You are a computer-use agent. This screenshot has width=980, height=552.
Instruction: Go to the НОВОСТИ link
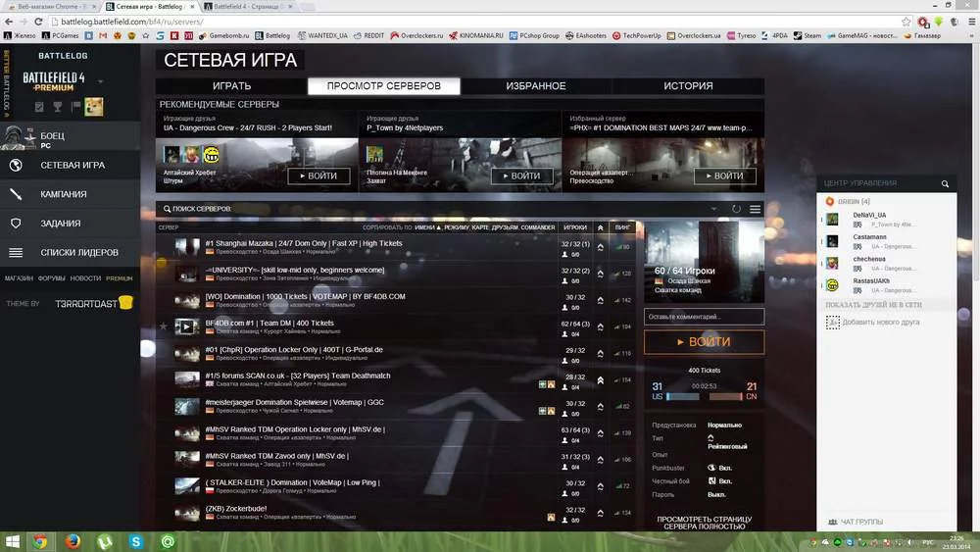pyautogui.click(x=85, y=278)
